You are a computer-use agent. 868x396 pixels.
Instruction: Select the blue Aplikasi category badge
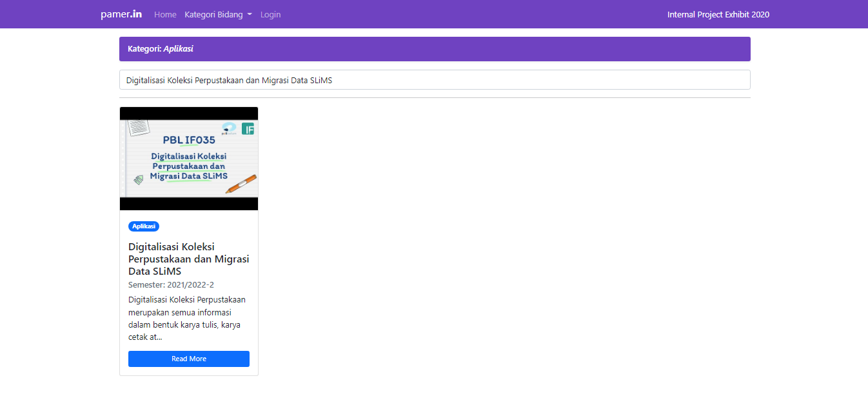(144, 226)
